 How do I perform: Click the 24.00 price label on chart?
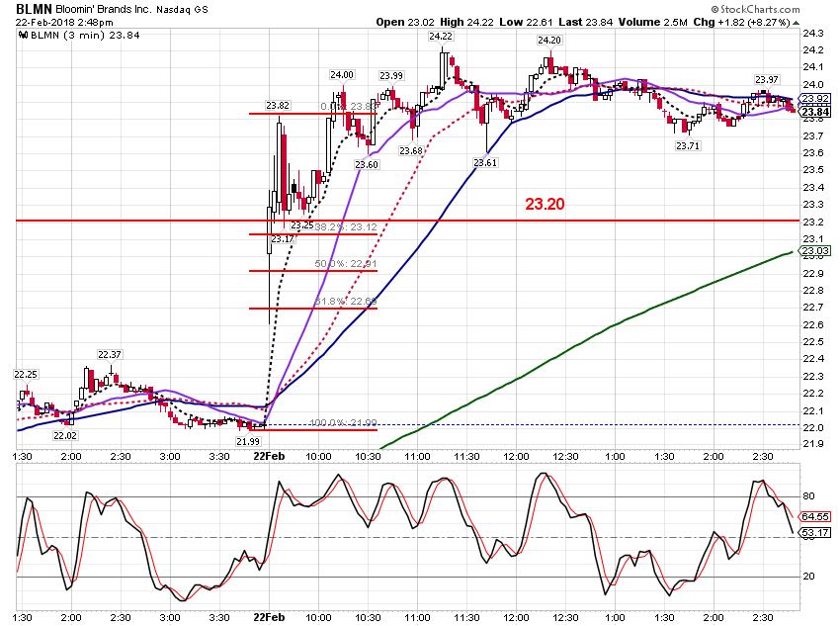(x=341, y=75)
